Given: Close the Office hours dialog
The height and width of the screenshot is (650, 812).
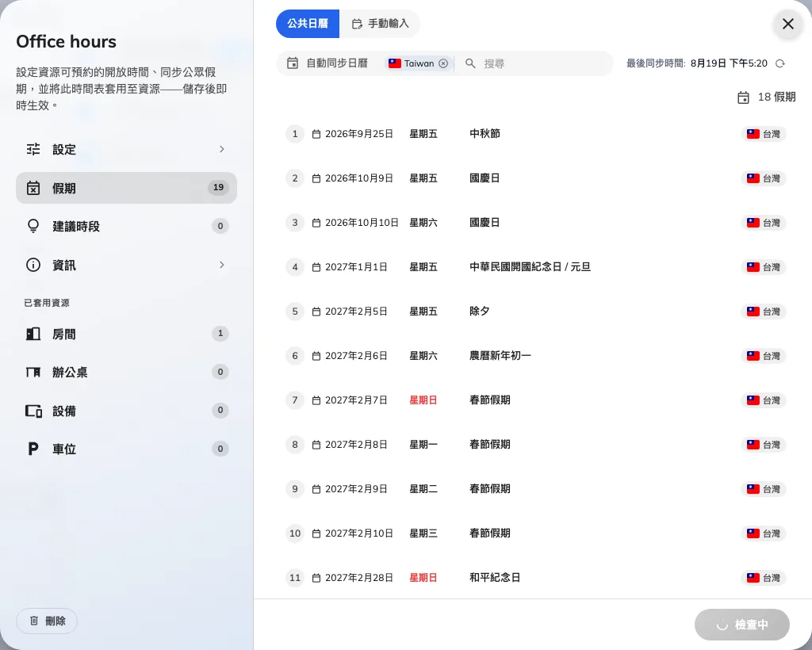Looking at the screenshot, I should click(x=787, y=24).
